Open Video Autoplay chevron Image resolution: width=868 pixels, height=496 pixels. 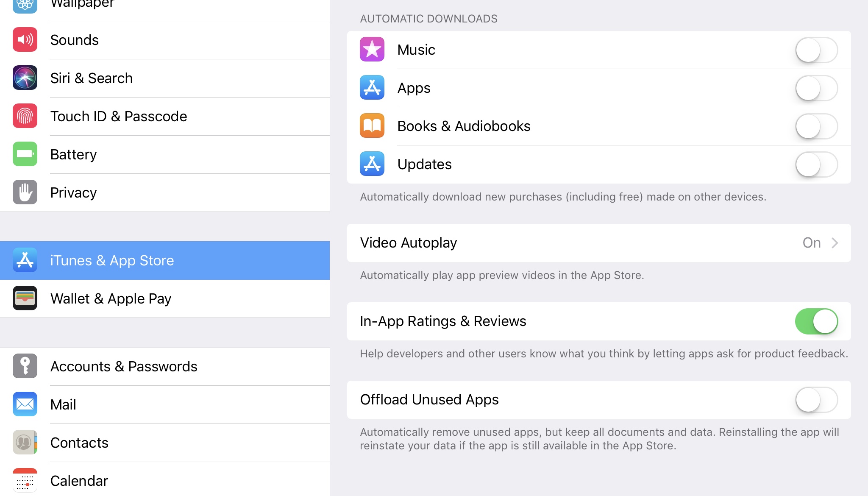tap(835, 243)
